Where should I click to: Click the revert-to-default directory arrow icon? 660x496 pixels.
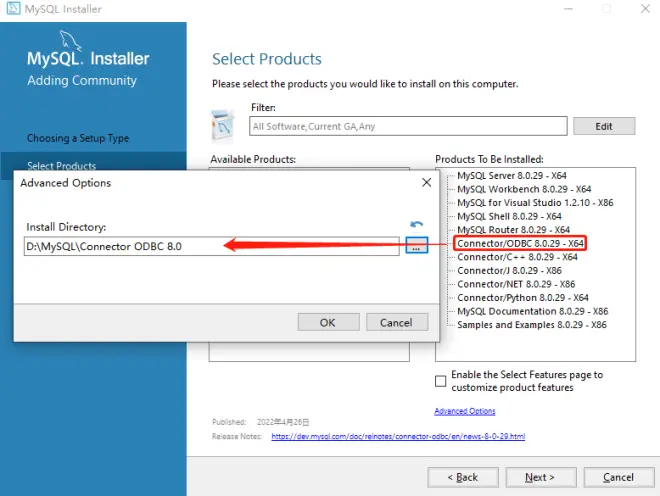(416, 224)
